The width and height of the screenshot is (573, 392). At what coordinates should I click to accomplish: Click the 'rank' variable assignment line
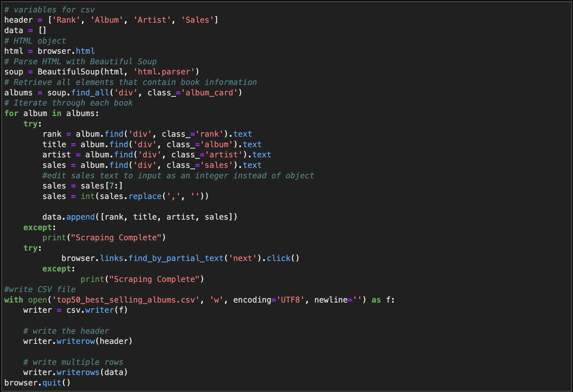point(147,134)
